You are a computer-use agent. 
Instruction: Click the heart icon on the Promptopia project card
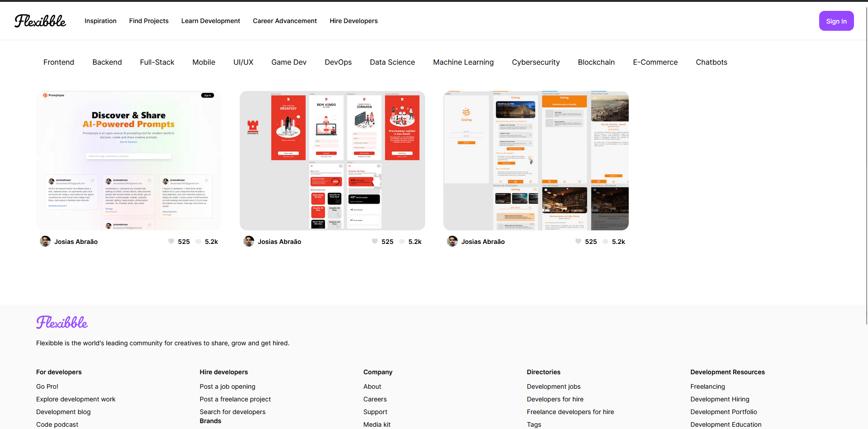tap(171, 242)
